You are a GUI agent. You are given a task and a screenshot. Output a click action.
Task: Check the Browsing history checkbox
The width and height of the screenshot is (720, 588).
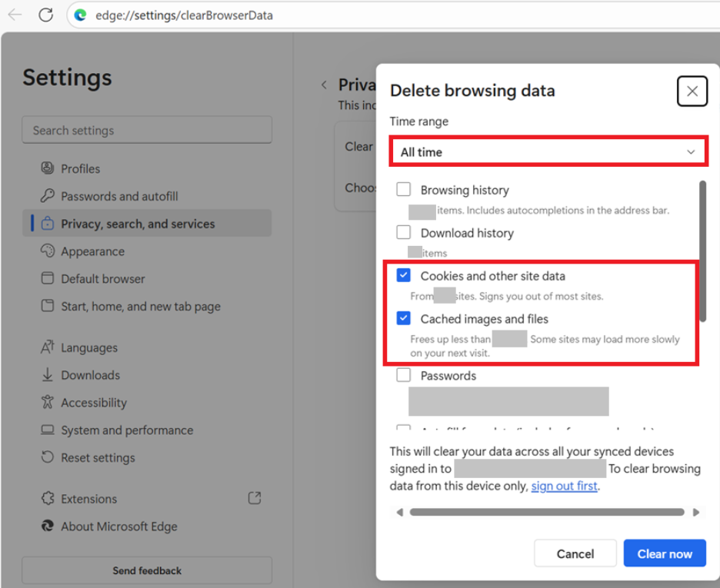(403, 189)
